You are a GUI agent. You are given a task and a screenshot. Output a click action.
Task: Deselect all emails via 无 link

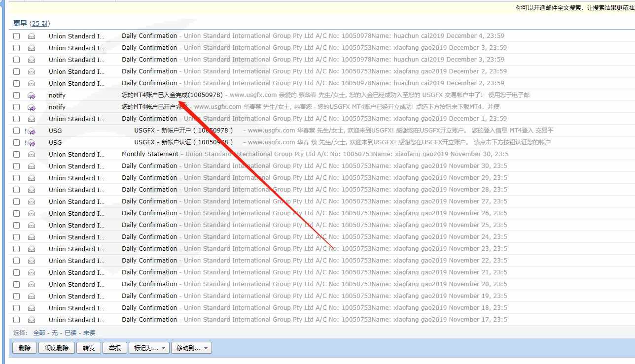[x=55, y=333]
